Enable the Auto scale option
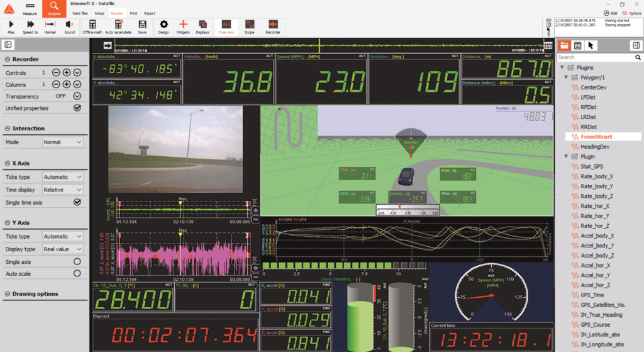Viewport: 644px width, 352px height. 77,273
